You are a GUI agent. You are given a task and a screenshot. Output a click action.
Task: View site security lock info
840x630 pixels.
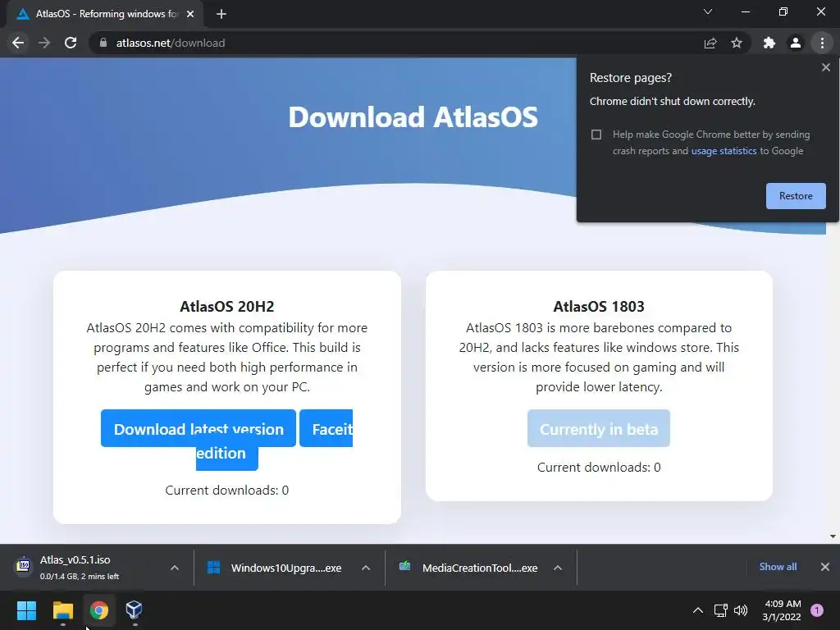[103, 43]
